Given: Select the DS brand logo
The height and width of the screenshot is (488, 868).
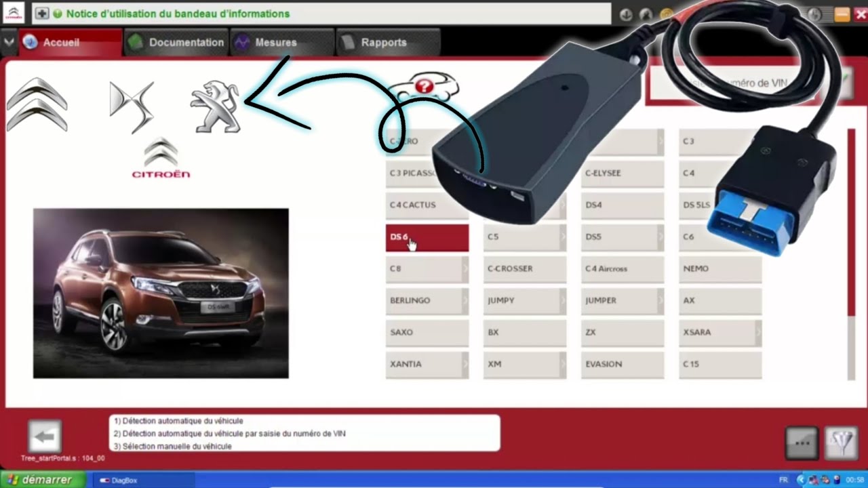Looking at the screenshot, I should click(132, 107).
